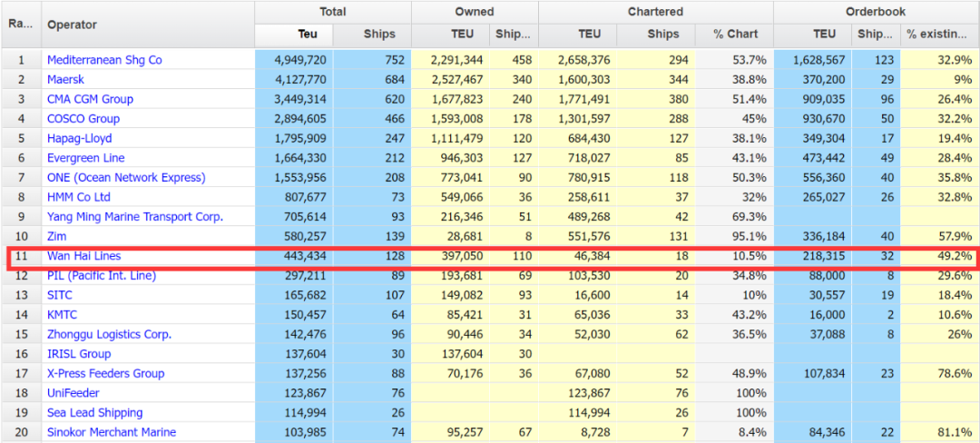
Task: Sort by % existing column header
Action: click(x=940, y=34)
